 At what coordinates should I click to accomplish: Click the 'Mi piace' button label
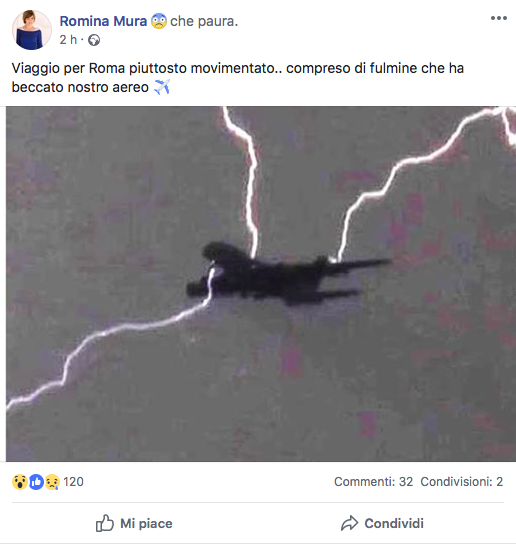pyautogui.click(x=146, y=524)
